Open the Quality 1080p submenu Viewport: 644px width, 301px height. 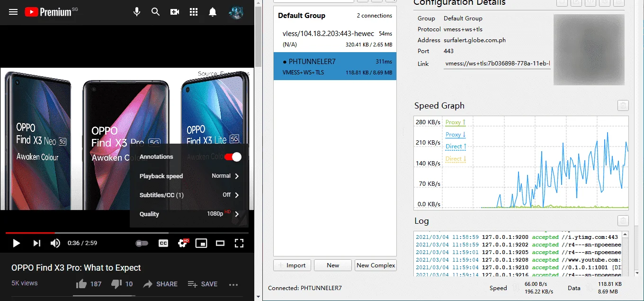pyautogui.click(x=189, y=214)
